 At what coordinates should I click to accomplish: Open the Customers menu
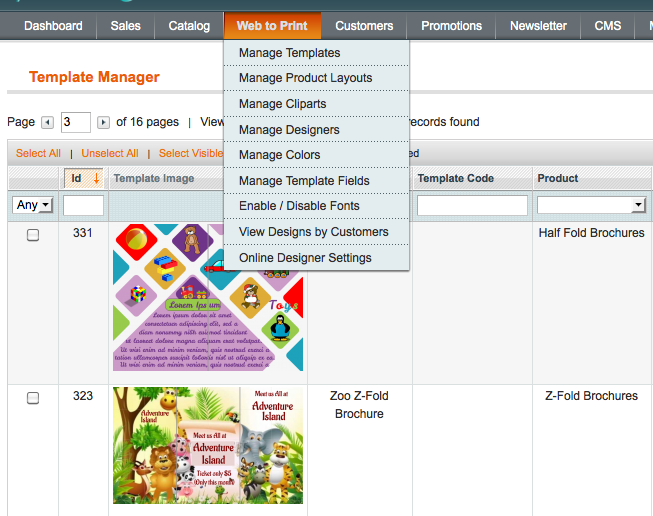364,26
